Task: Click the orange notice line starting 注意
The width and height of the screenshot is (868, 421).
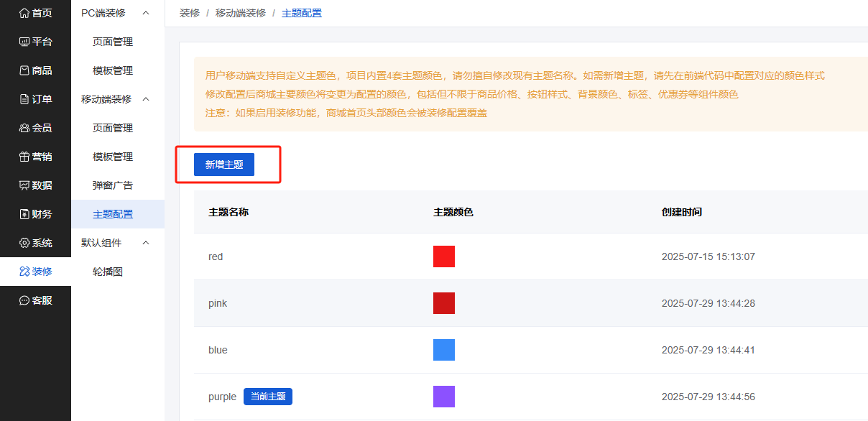Action: point(346,113)
